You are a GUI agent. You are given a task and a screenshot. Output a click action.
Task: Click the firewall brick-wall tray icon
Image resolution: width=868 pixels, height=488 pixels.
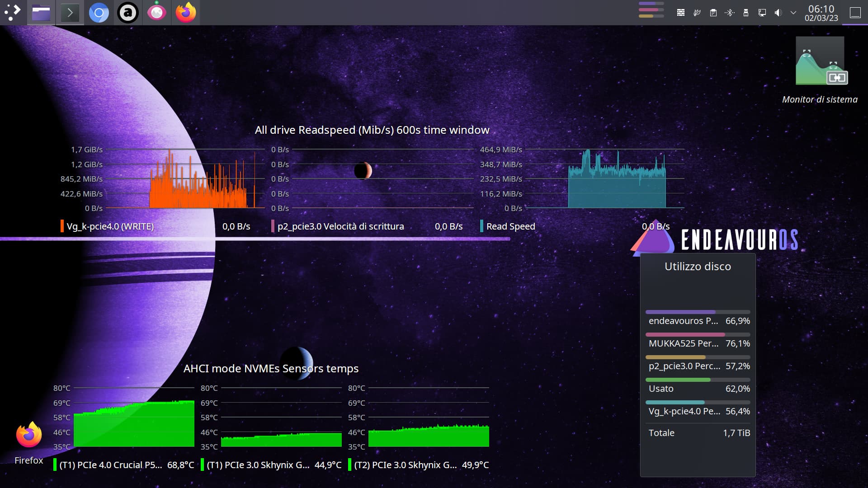(681, 13)
